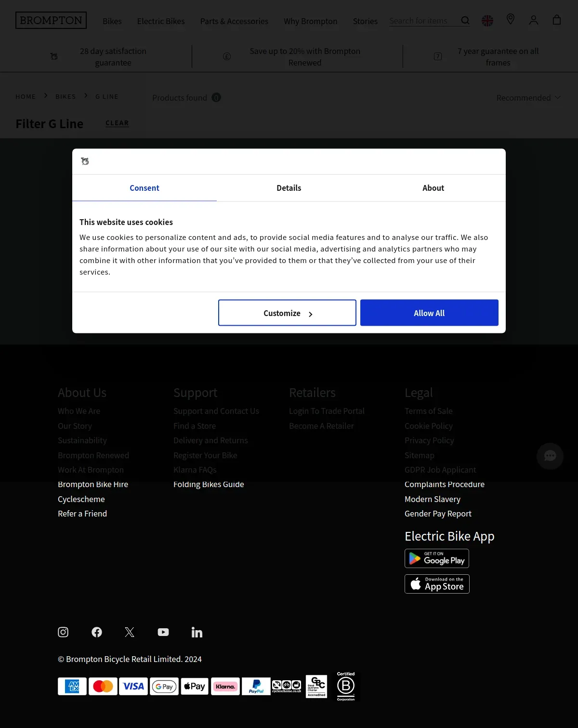Screen dimensions: 578x728
Task: Click the 7 year guarantee icon
Action: pyautogui.click(x=438, y=57)
